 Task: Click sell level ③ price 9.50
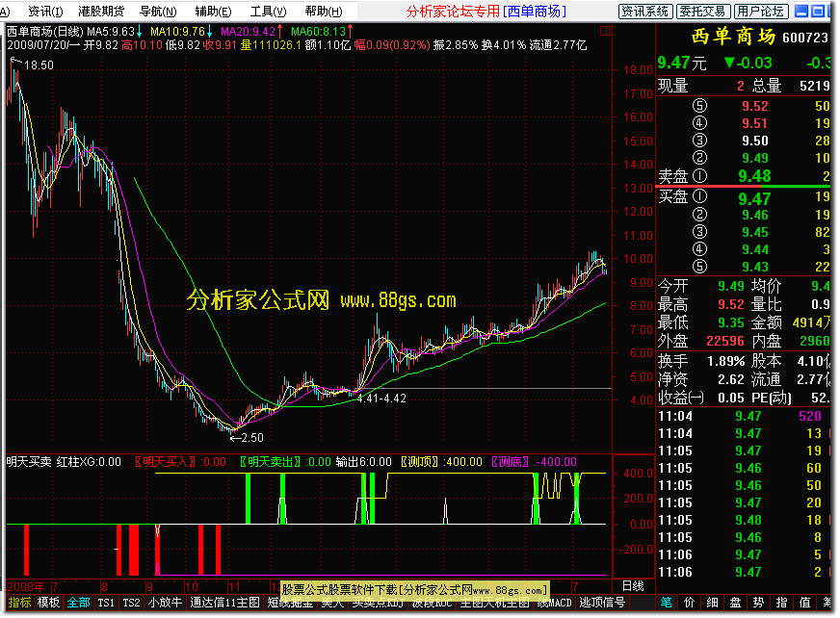pyautogui.click(x=755, y=141)
